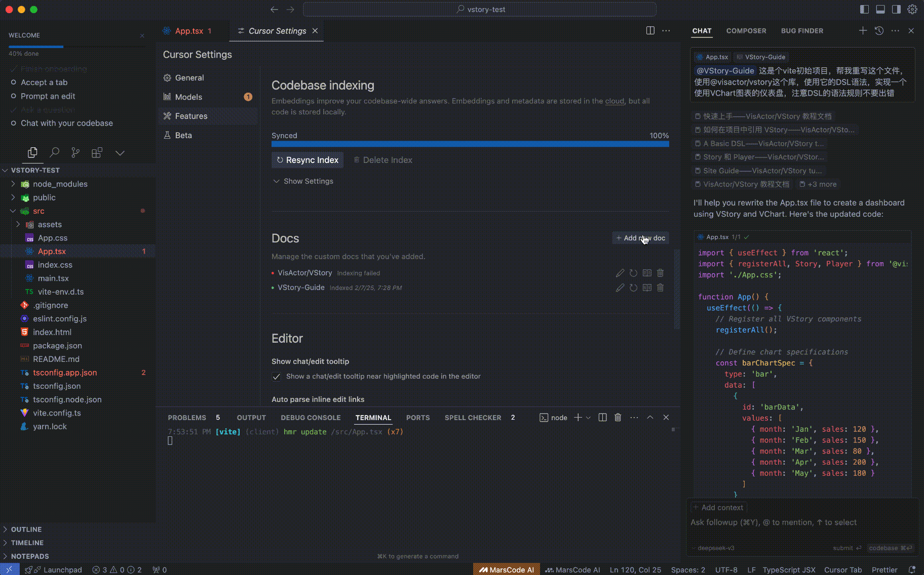
Task: Toggle primary sidebar layout icon
Action: click(x=865, y=9)
